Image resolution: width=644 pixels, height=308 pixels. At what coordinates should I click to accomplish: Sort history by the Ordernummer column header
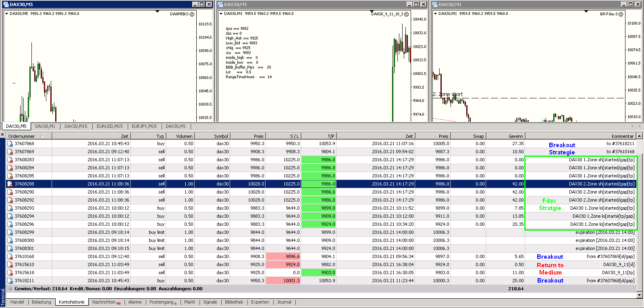pos(22,136)
